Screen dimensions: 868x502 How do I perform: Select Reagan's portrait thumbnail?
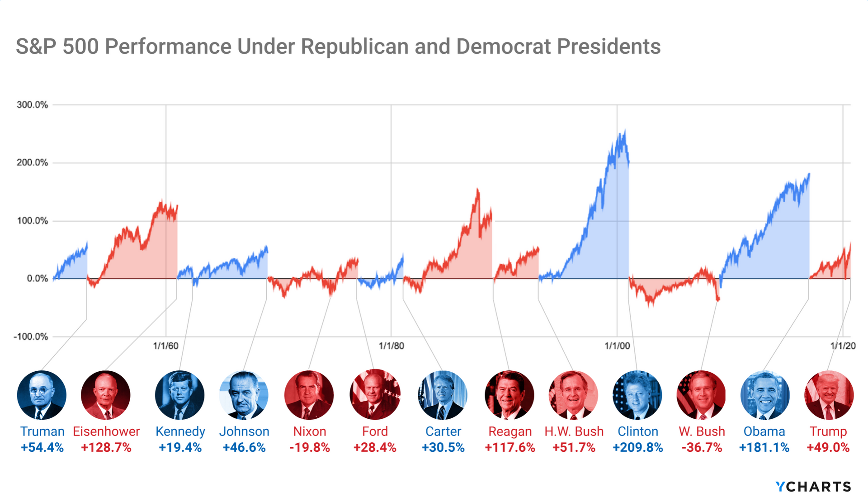coord(509,395)
